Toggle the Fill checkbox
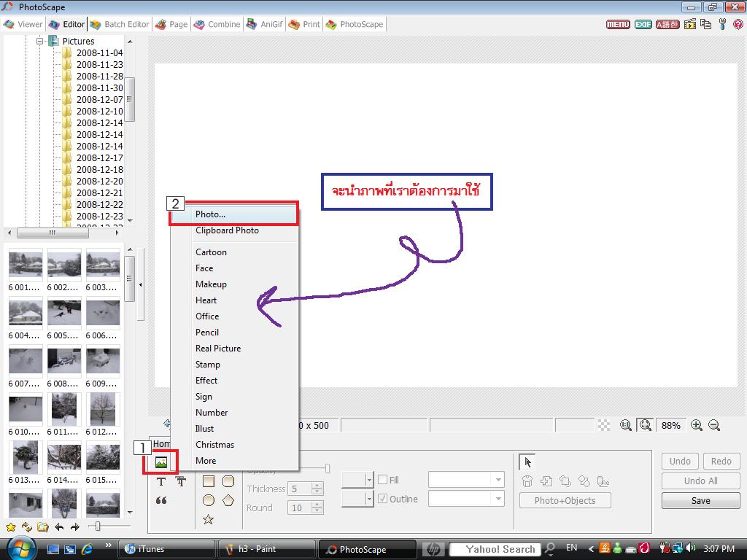The image size is (747, 560). pos(382,480)
